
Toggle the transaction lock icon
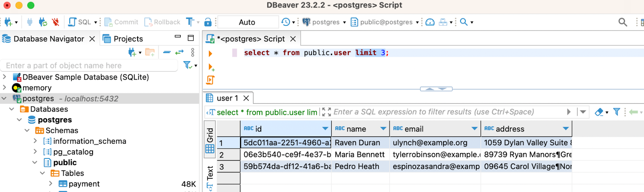[x=208, y=22]
